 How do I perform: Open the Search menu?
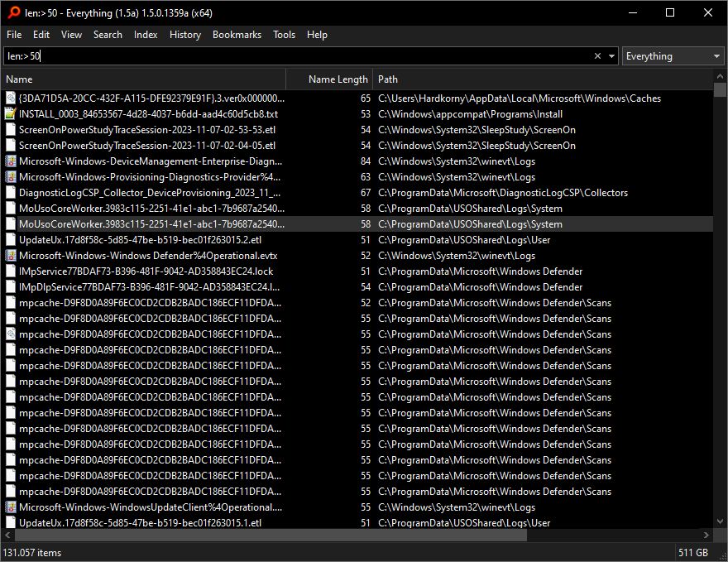pos(108,35)
